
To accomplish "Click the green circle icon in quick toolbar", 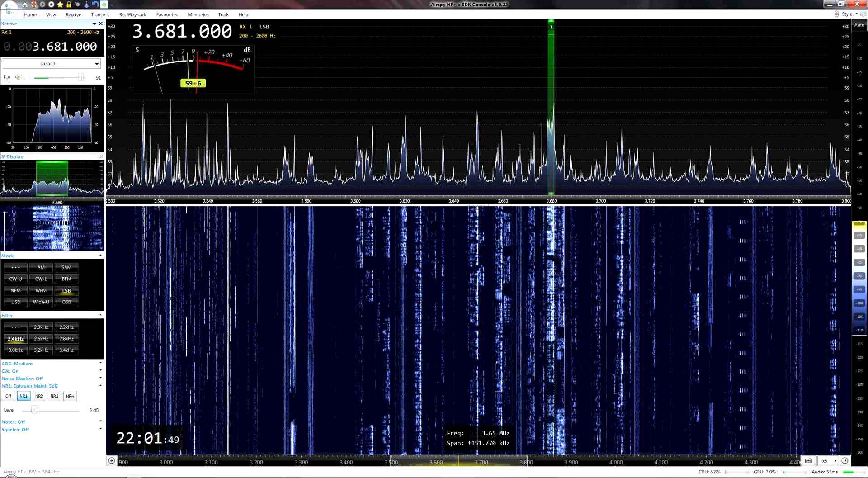I will [x=104, y=5].
